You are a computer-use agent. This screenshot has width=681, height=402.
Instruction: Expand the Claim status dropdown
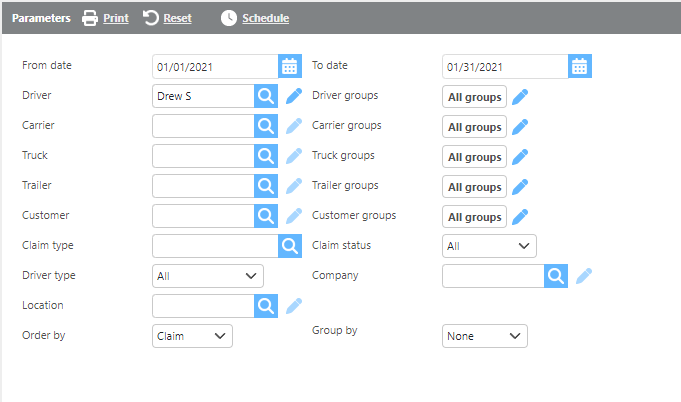489,246
